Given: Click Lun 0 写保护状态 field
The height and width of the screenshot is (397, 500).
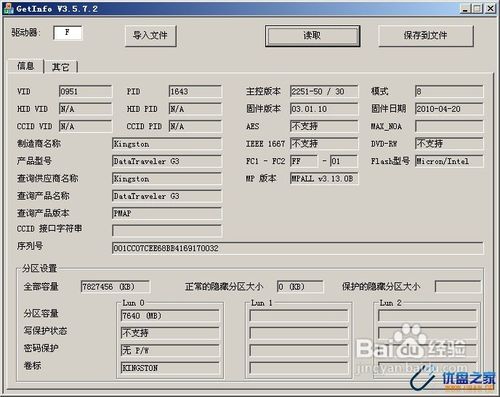Looking at the screenshot, I should tap(170, 333).
